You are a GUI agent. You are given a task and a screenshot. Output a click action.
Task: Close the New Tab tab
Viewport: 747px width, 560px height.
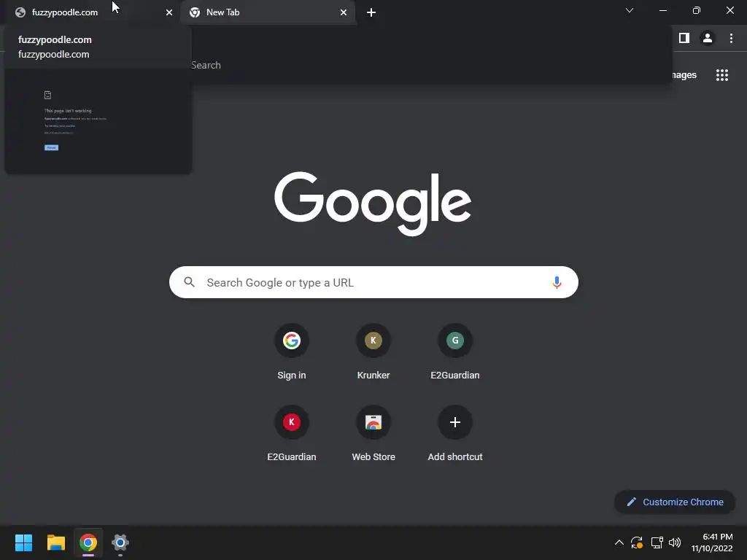(x=344, y=12)
